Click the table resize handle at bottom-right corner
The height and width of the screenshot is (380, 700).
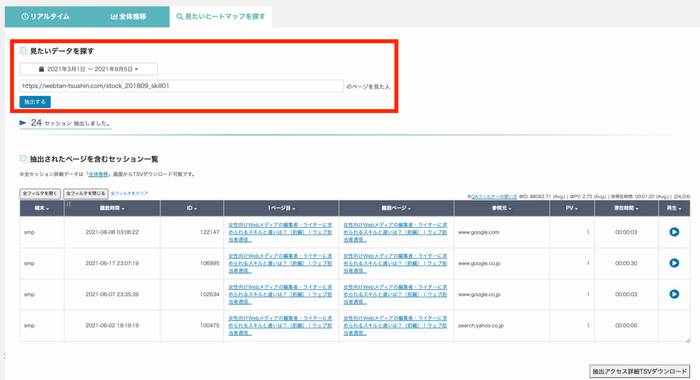688,340
